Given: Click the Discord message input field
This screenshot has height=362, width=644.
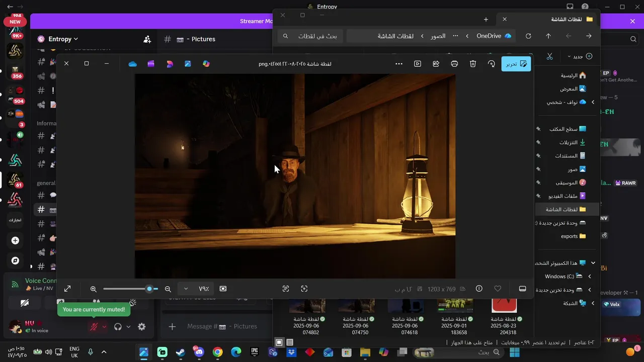Looking at the screenshot, I should click(221, 327).
